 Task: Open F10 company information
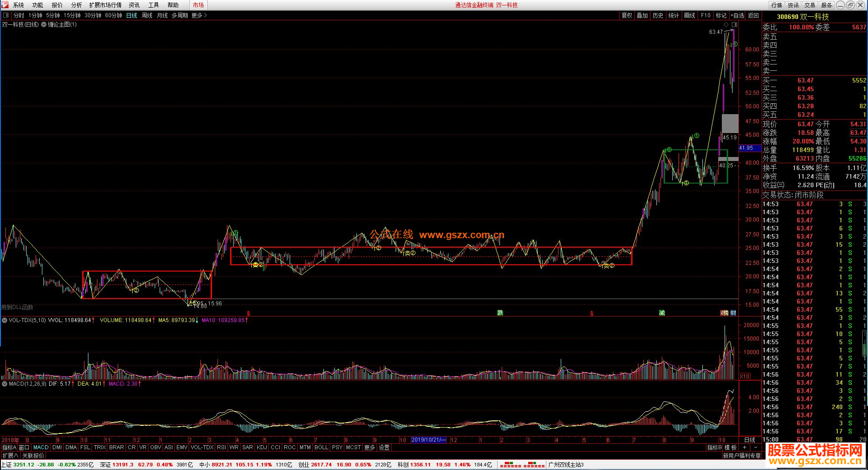pyautogui.click(x=706, y=15)
